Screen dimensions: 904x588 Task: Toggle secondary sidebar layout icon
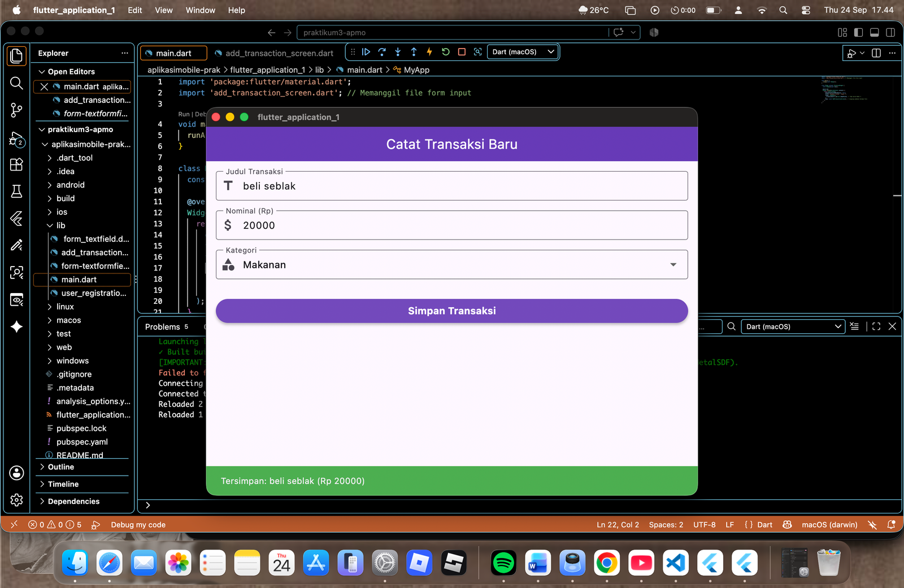[x=890, y=33]
